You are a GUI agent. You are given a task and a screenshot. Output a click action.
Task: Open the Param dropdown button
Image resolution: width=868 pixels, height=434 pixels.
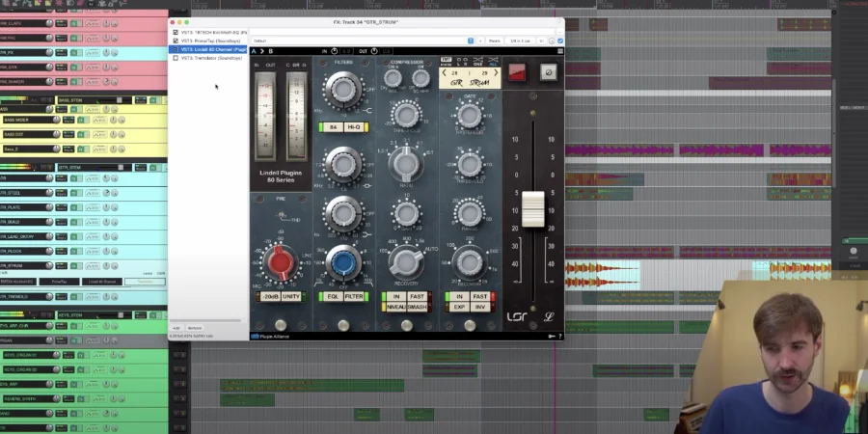(x=494, y=41)
